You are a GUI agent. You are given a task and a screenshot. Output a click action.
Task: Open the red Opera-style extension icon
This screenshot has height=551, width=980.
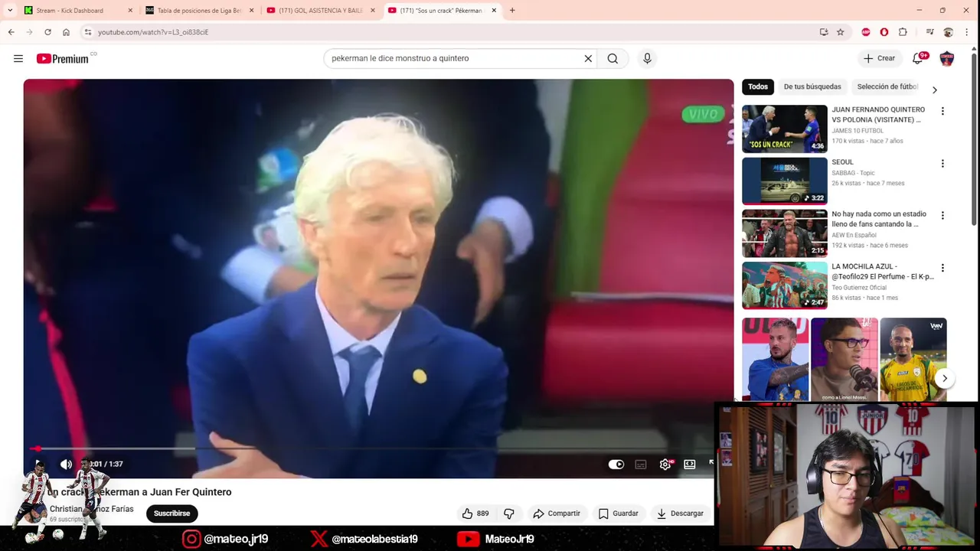(x=884, y=32)
